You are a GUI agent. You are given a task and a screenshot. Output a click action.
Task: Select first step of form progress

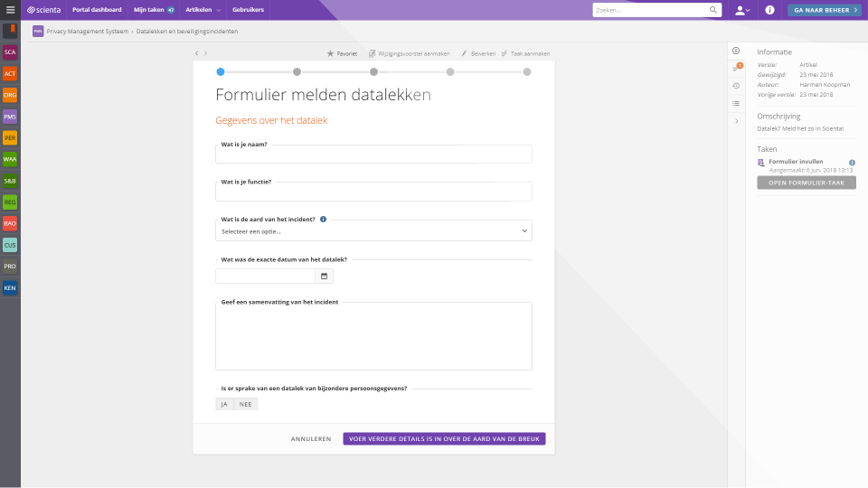coord(221,72)
